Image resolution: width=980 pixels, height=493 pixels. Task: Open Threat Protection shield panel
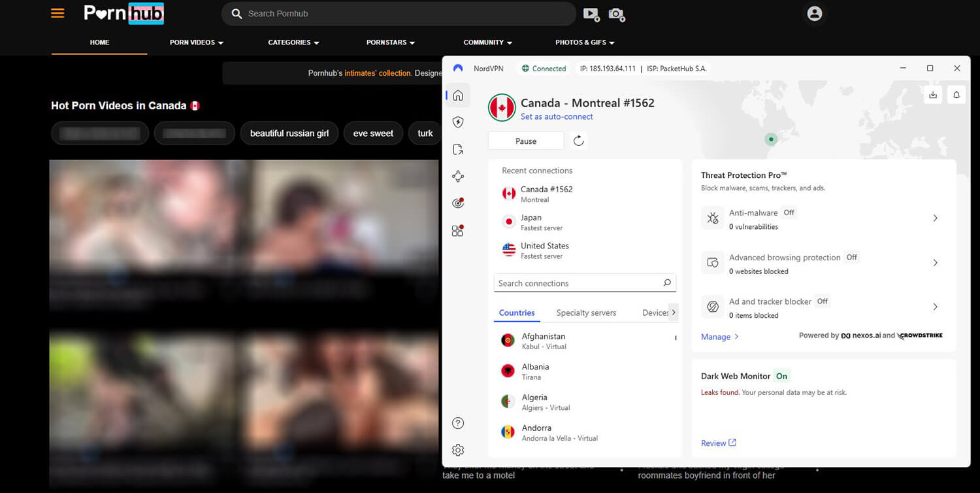point(458,122)
